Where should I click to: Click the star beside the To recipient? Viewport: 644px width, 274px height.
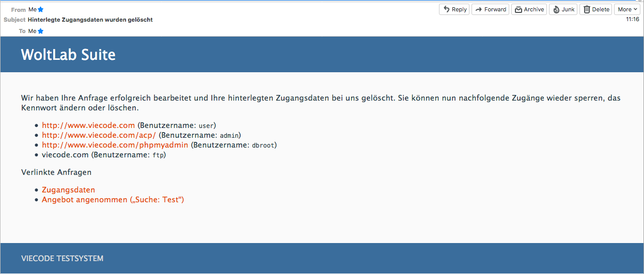point(41,31)
